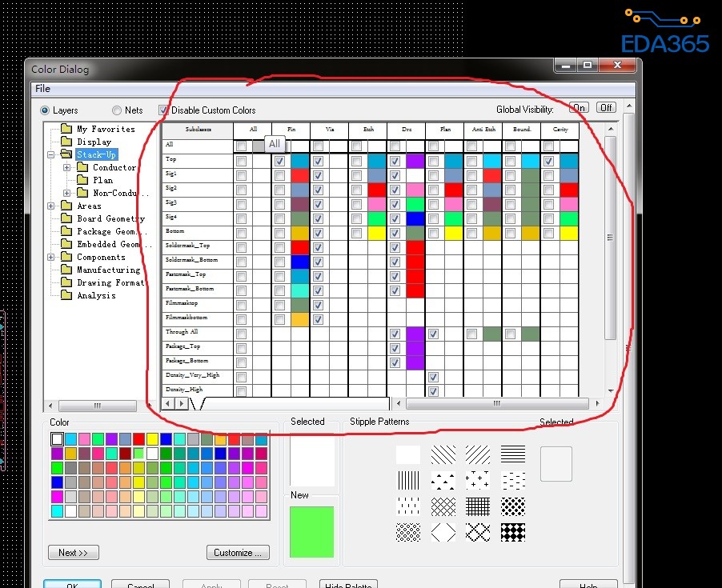This screenshot has width=722, height=588.
Task: Open the File menu
Action: [x=42, y=88]
